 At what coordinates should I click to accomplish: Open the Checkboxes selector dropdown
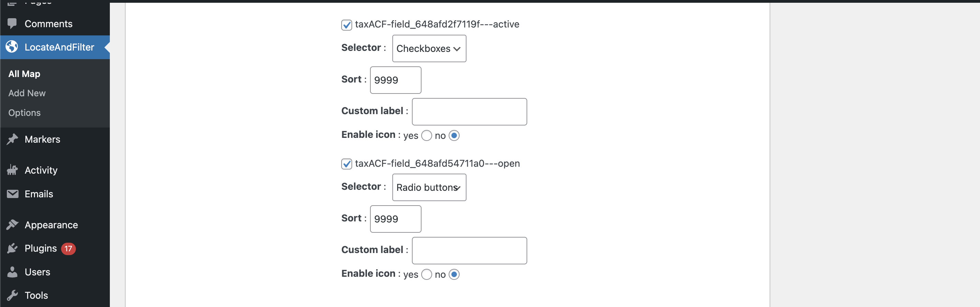click(x=429, y=48)
